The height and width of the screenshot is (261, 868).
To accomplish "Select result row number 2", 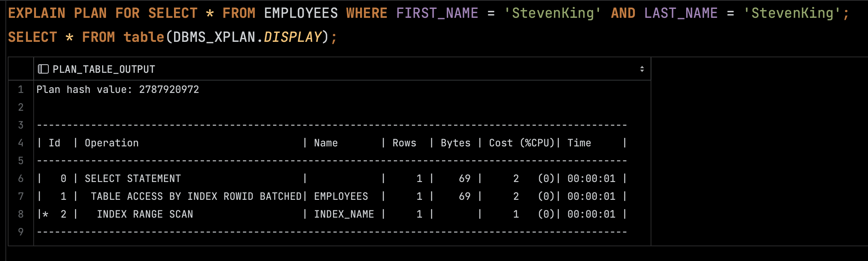I will (x=21, y=107).
